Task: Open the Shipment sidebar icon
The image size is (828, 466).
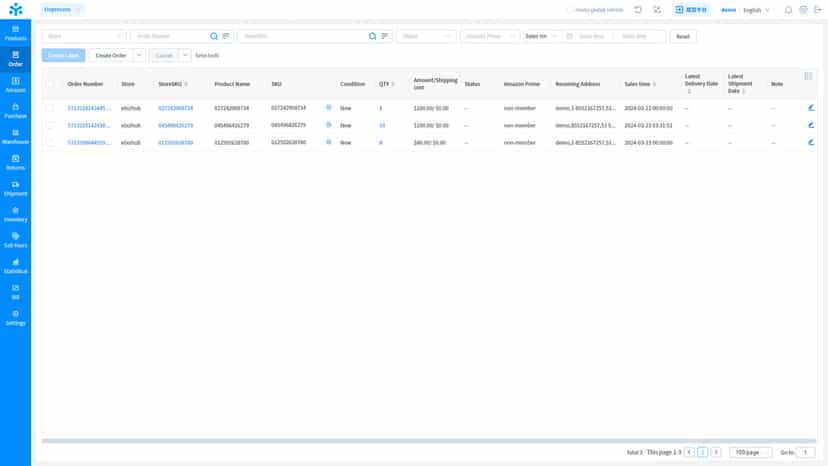Action: click(x=15, y=188)
